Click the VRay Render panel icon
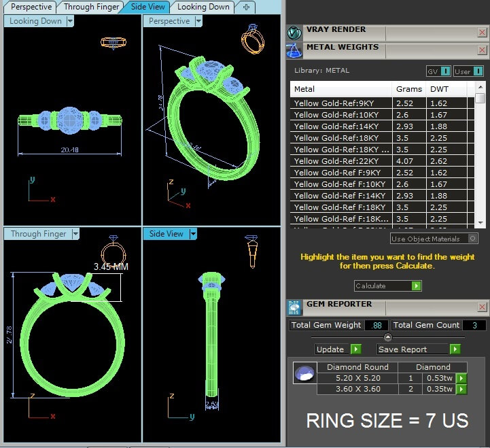 point(294,33)
